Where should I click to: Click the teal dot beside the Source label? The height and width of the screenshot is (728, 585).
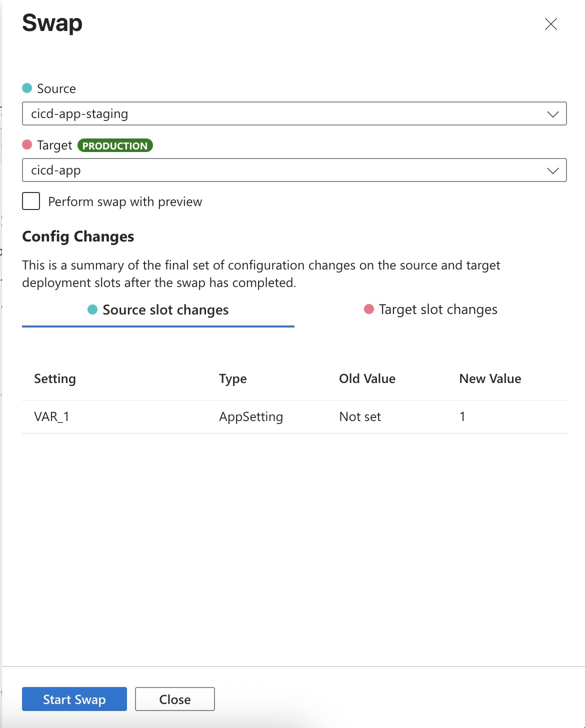click(27, 88)
